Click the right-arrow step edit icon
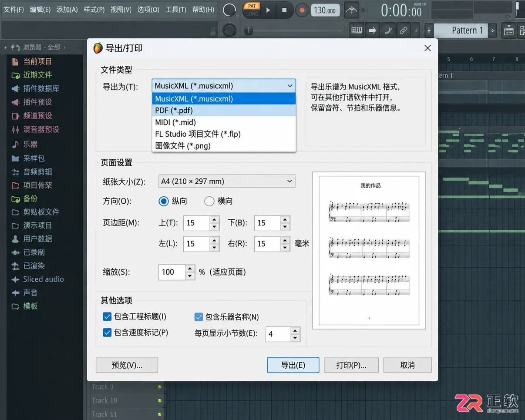The width and height of the screenshot is (525, 420). pos(372,30)
